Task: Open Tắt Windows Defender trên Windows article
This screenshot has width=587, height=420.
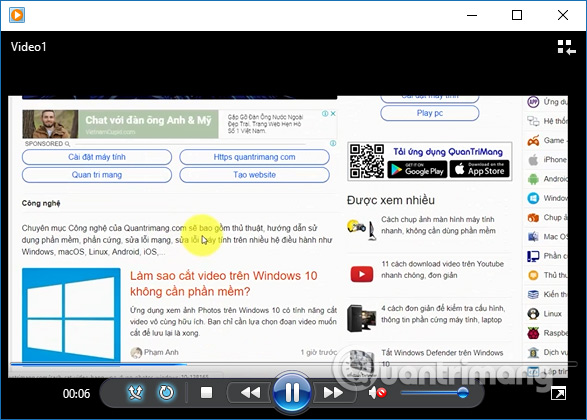Action: [442, 358]
